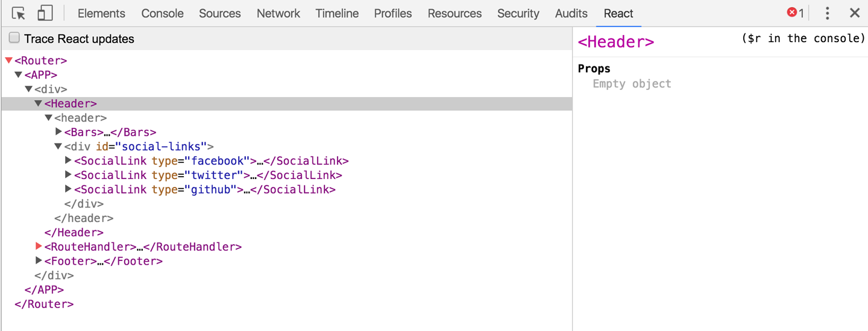Enable the Trace React updates checkbox
This screenshot has height=331, width=868.
[14, 39]
